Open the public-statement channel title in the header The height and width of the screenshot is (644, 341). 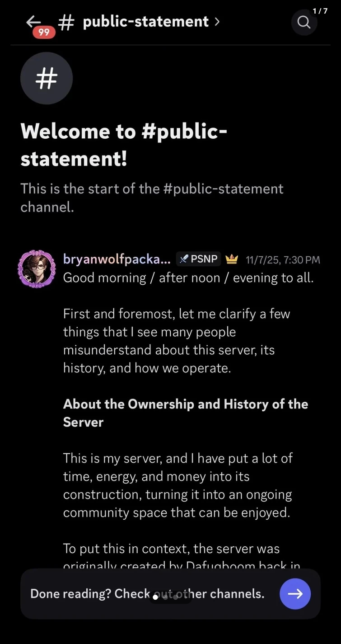coord(145,22)
